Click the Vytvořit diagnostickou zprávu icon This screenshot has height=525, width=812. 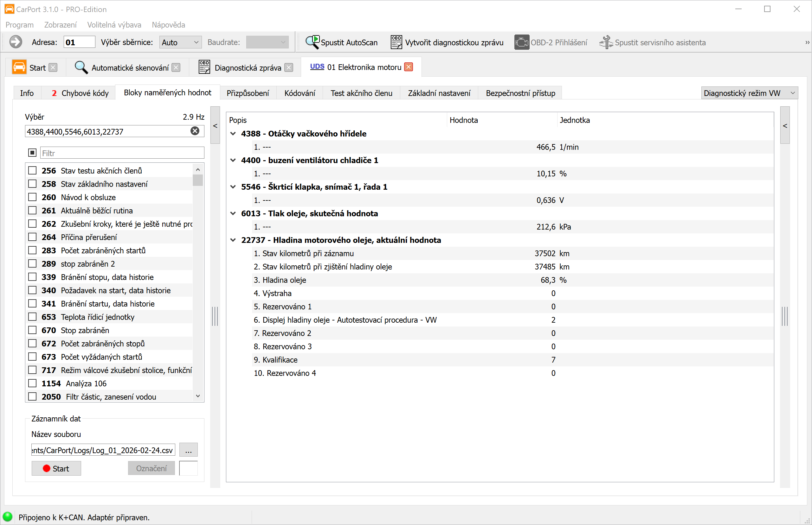[396, 42]
